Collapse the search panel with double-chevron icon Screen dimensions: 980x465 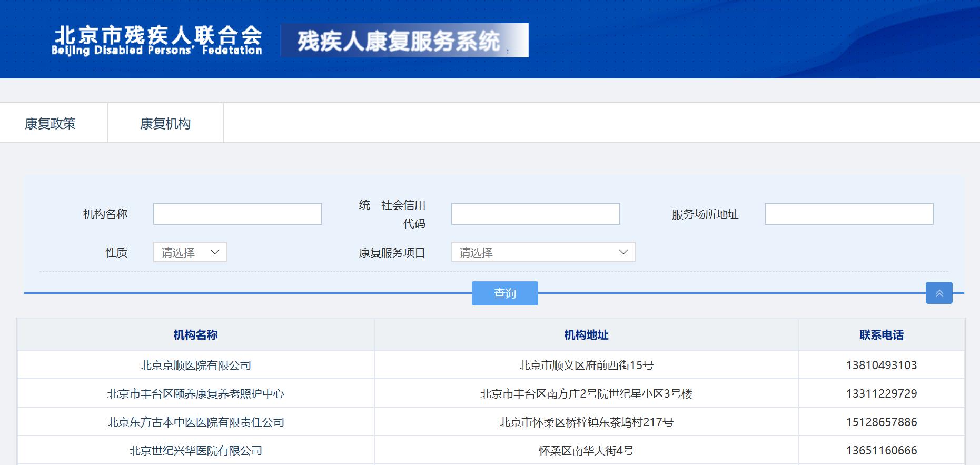(938, 293)
